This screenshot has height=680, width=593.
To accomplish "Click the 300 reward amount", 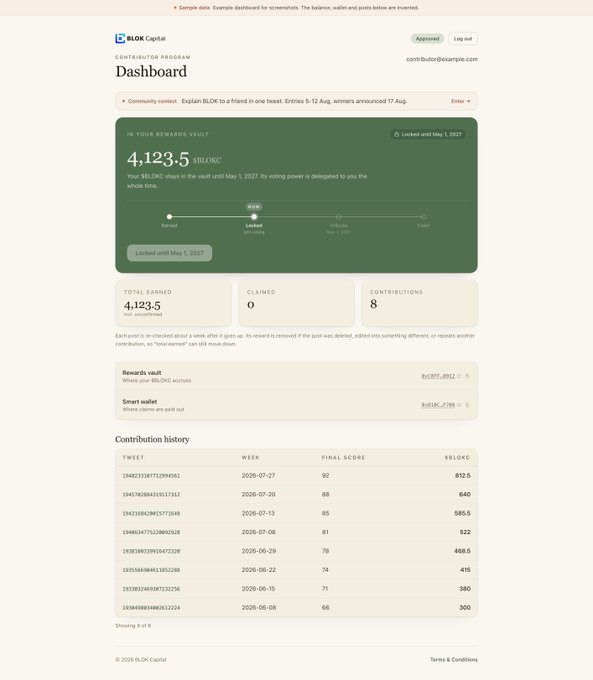I will pyautogui.click(x=465, y=608).
